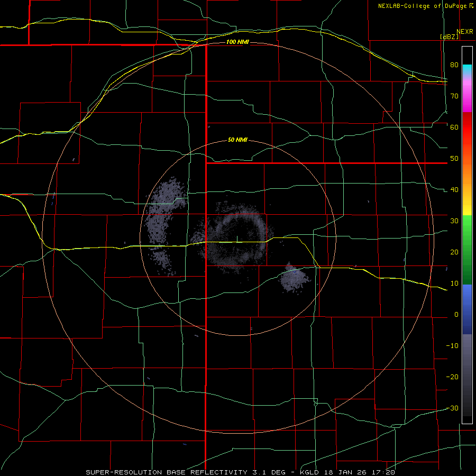The width and height of the screenshot is (476, 476).
Task: Click the 40 value on the dBZ scale
Action: click(454, 190)
